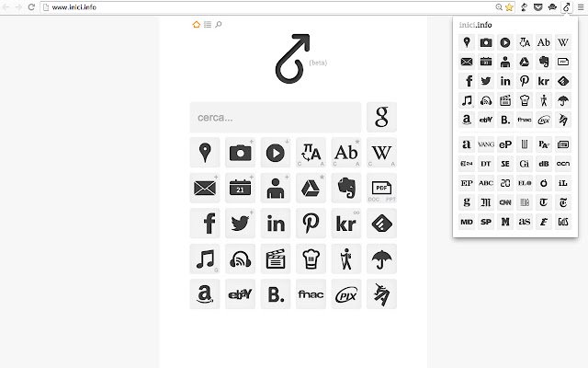
Task: Open dB news icon in popup
Action: click(544, 164)
